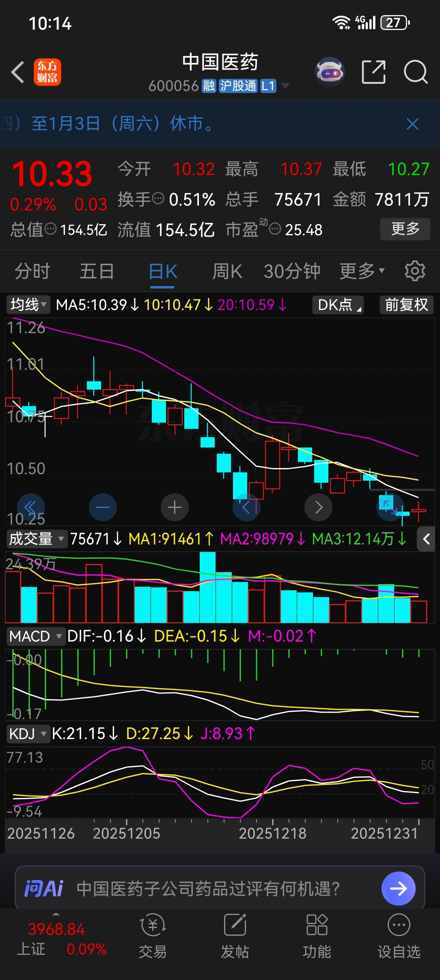Viewport: 440px width, 980px height.
Task: Tap the 更多 quote details button
Action: point(405,229)
